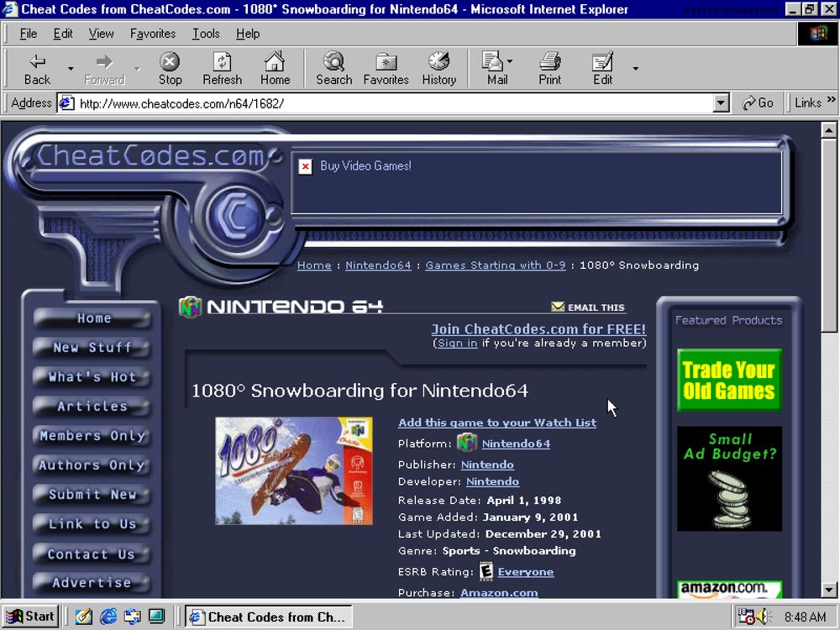
Task: Expand the address bar dropdown
Action: [x=722, y=102]
